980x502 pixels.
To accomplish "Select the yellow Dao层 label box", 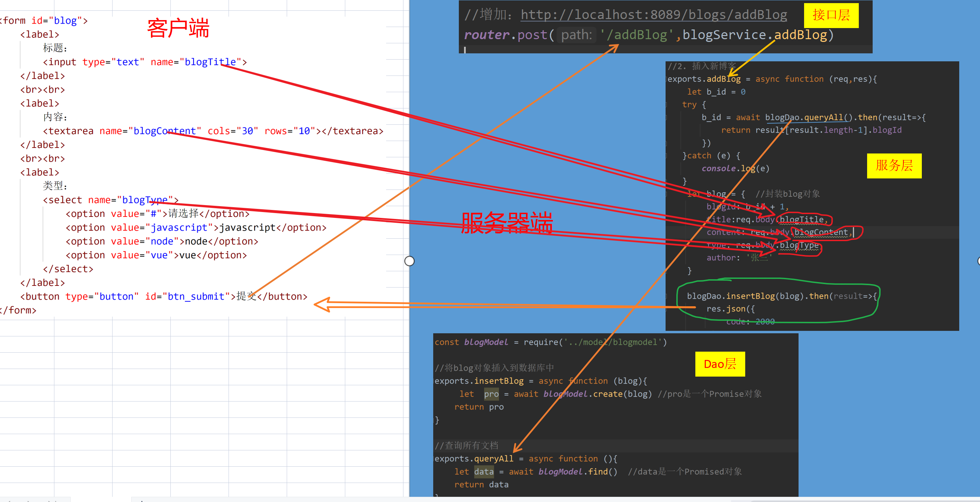I will tap(720, 364).
